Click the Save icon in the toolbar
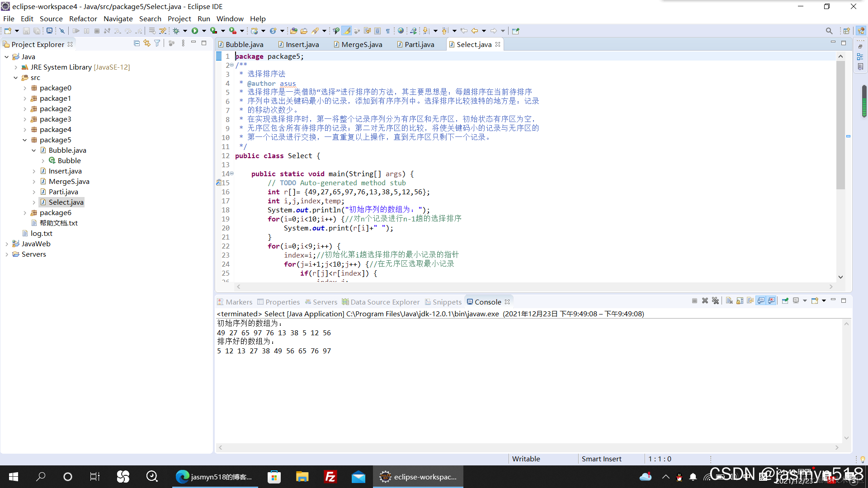 [26, 31]
